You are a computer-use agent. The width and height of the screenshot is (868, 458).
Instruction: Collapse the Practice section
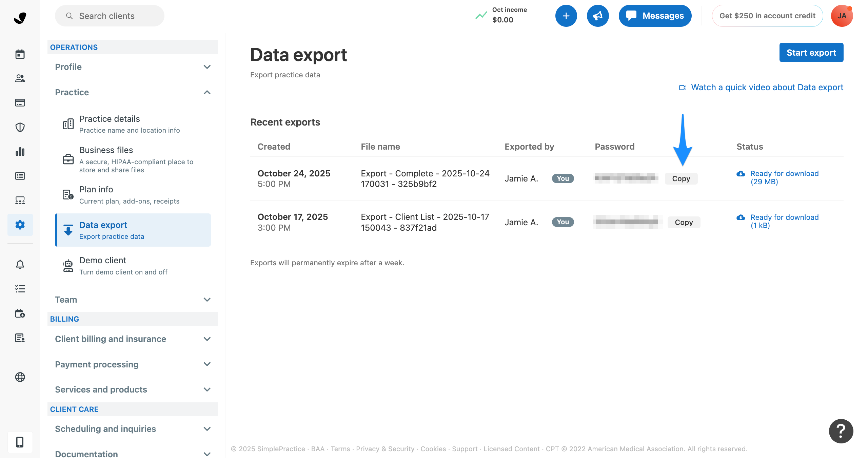[x=133, y=92]
